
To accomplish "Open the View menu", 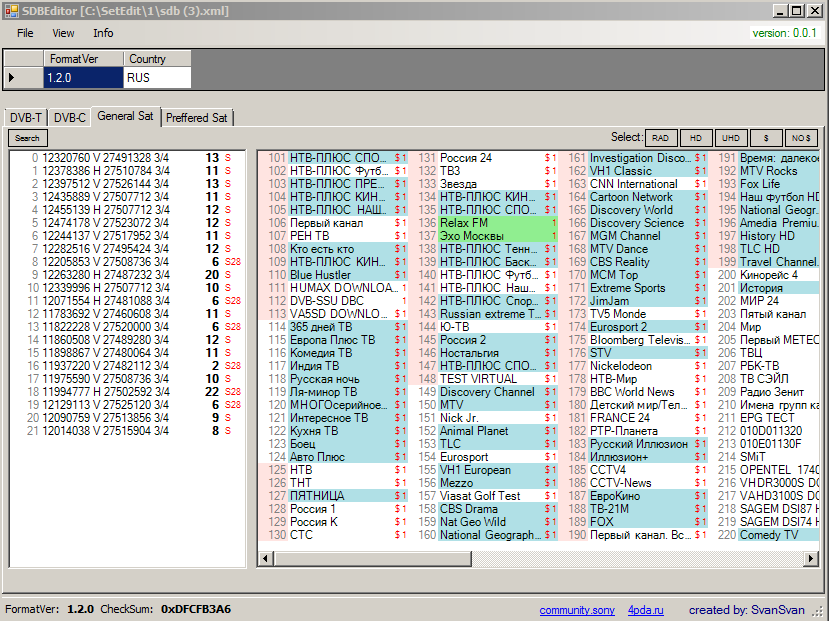I will (63, 33).
